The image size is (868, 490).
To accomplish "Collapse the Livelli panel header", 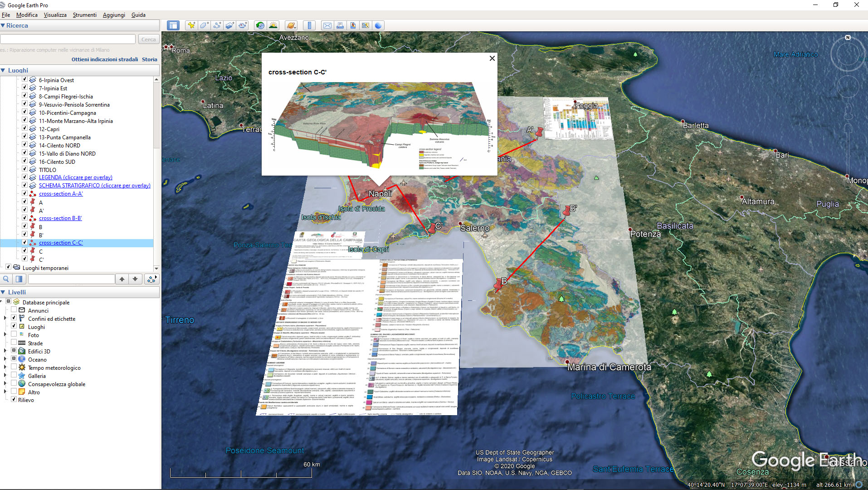I will coord(3,292).
